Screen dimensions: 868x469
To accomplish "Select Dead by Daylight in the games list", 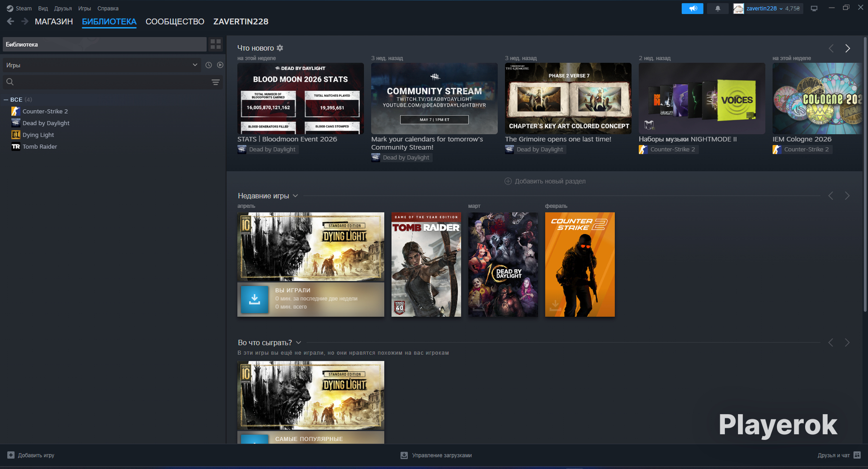I will (x=46, y=123).
